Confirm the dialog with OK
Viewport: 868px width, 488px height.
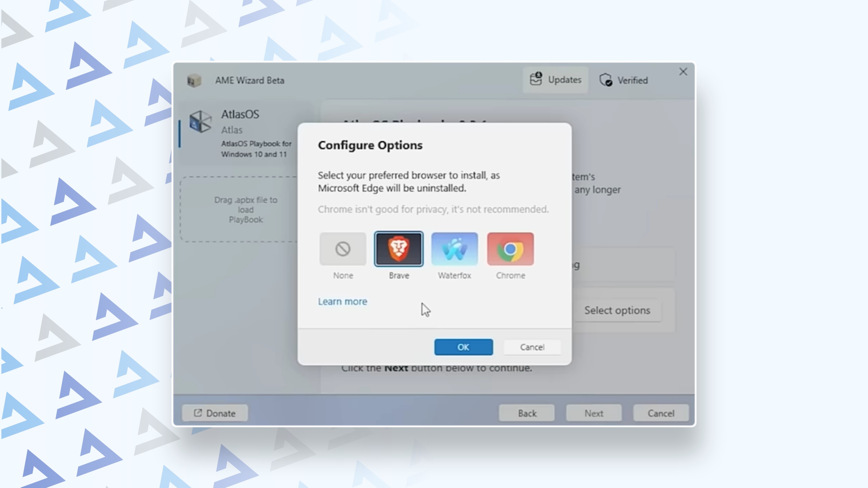point(463,347)
